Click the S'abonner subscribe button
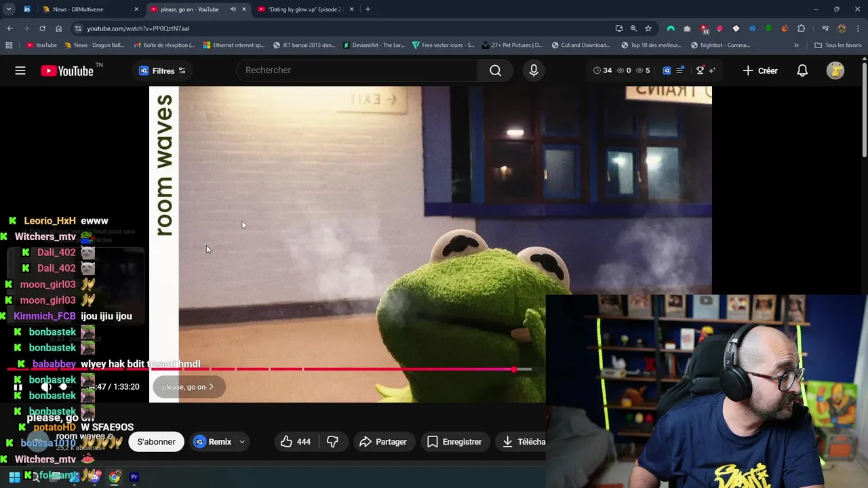 coord(156,442)
